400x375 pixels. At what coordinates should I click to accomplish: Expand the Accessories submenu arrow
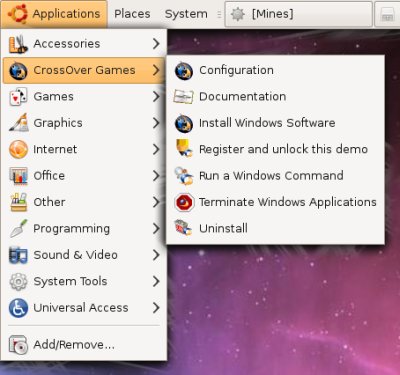click(x=156, y=44)
